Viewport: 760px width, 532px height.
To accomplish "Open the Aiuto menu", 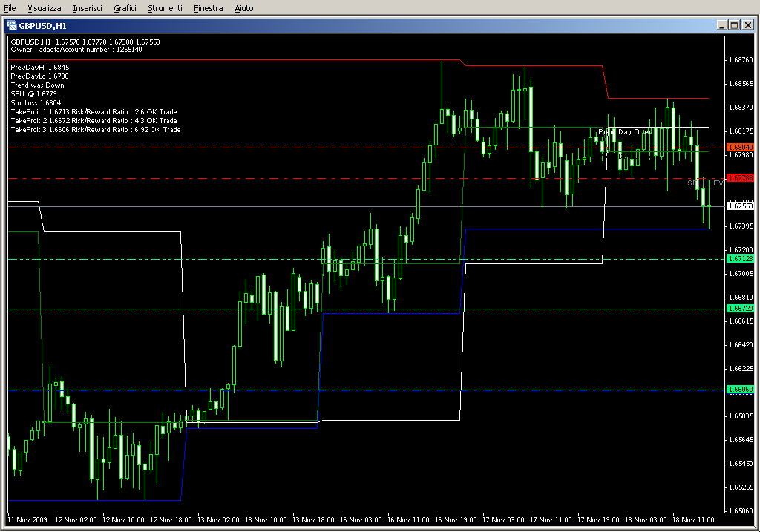I will (244, 8).
